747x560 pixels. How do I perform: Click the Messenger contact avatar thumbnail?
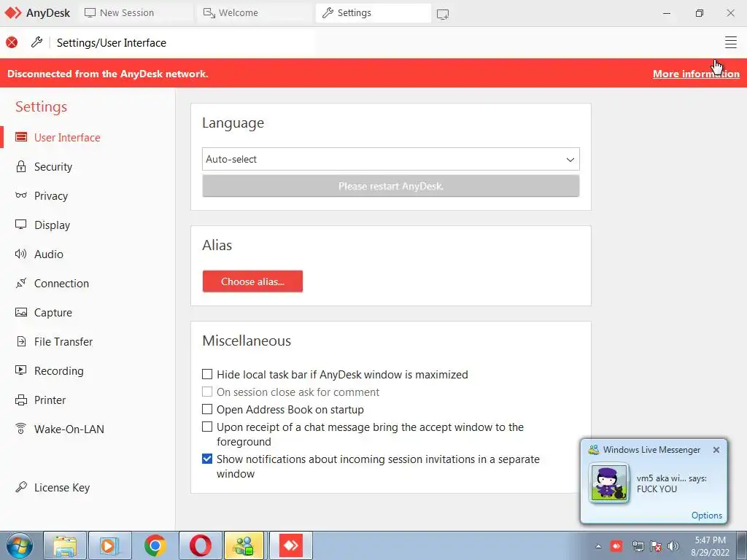(609, 483)
